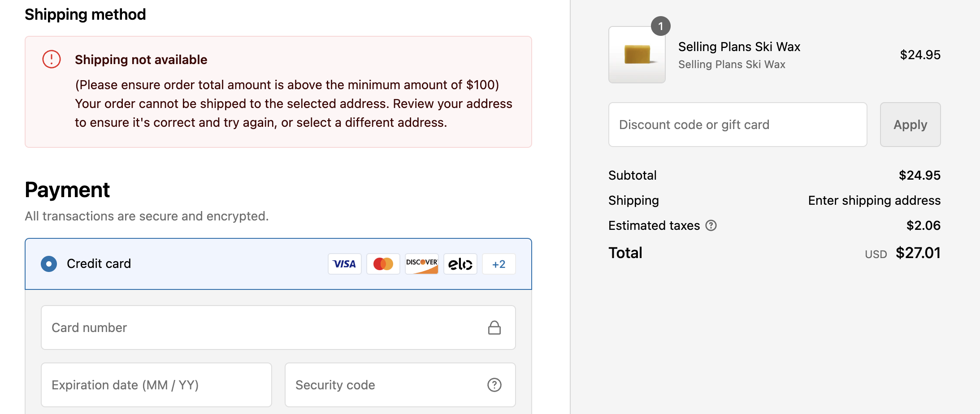Screen dimensions: 980x414
Task: Open the estimated taxes info icon
Action: pos(712,226)
